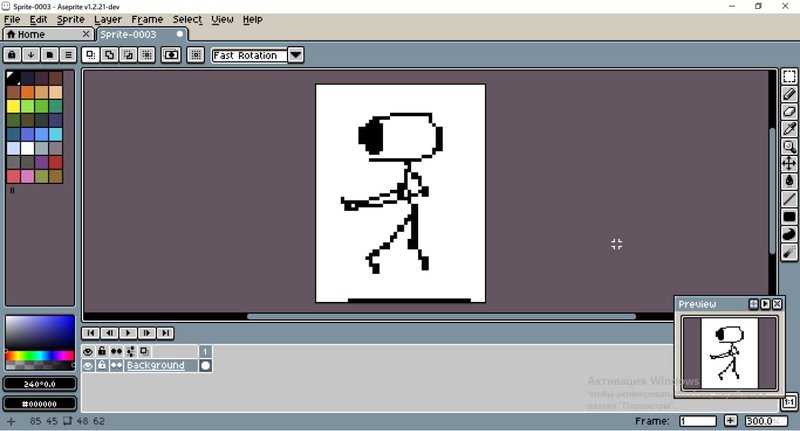The image size is (800, 431).
Task: Select the filled Rectangle tool
Action: [789, 216]
